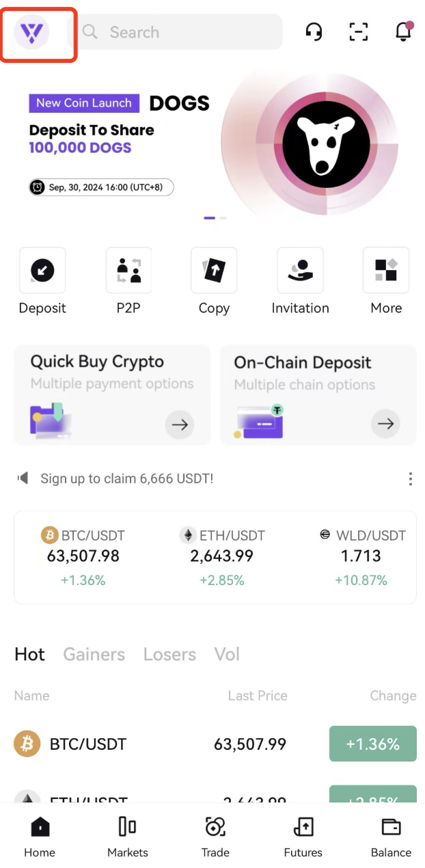Tap the purple V profile logo
The width and height of the screenshot is (425, 868).
[31, 31]
